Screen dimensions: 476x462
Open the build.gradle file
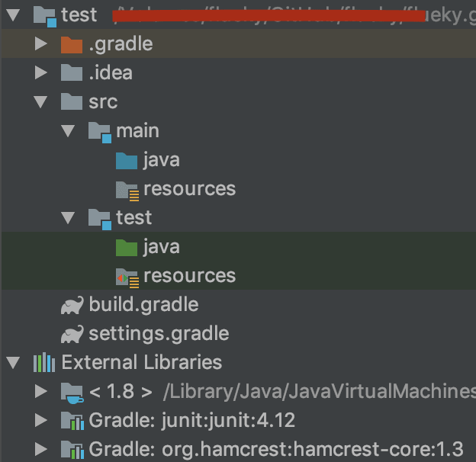144,304
